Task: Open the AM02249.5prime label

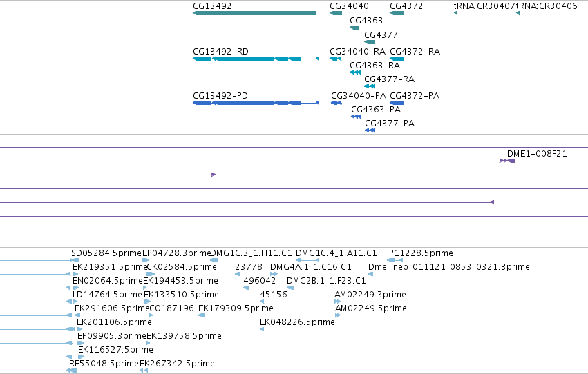Action: click(x=371, y=308)
